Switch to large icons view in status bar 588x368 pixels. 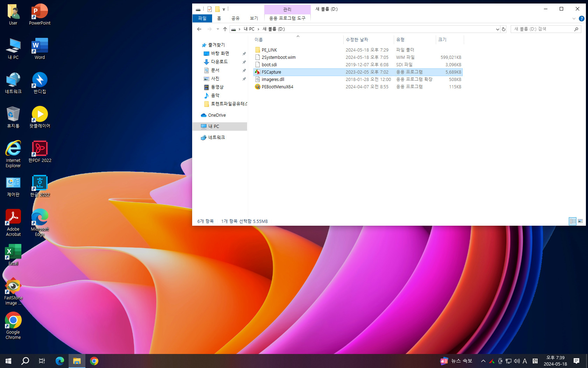point(580,221)
